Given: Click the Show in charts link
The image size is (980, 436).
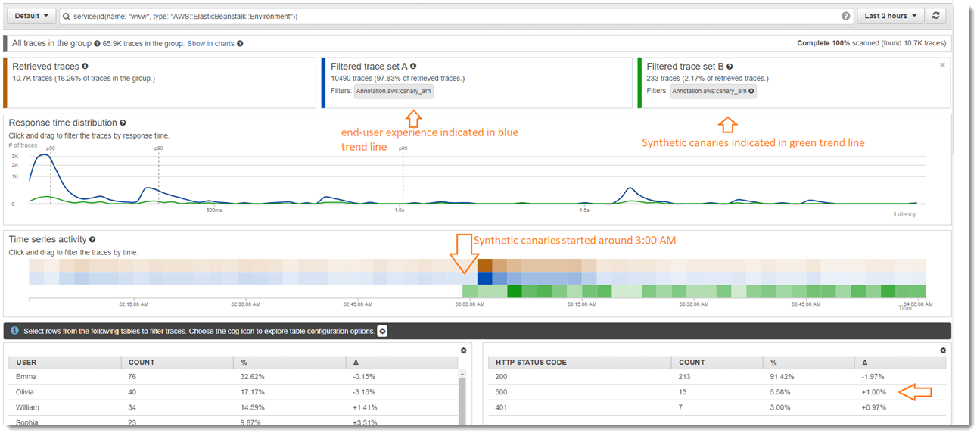Looking at the screenshot, I should point(211,43).
